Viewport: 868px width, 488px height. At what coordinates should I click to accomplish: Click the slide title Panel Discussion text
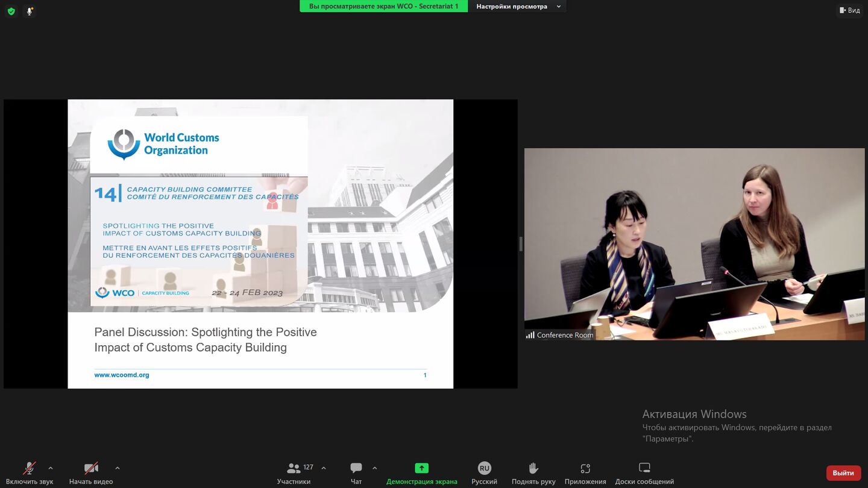(206, 340)
